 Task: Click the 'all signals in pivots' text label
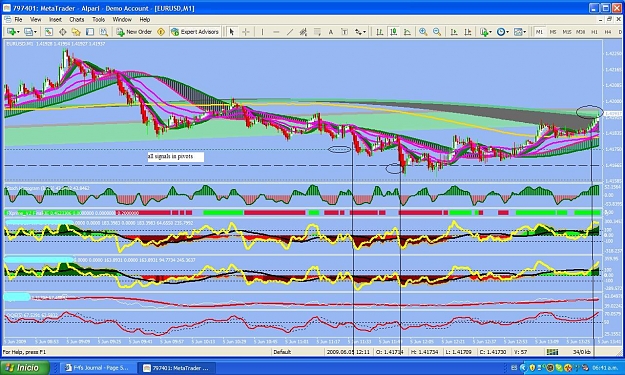(176, 157)
